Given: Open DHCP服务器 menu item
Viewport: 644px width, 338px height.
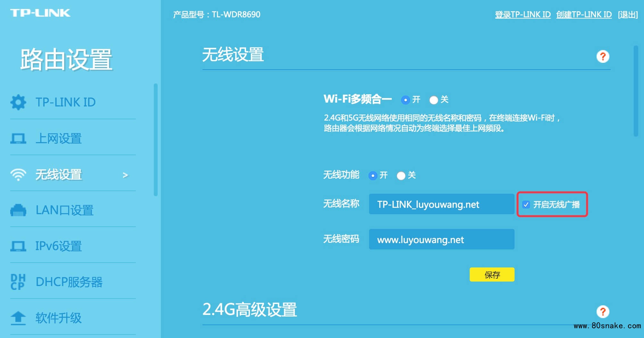Looking at the screenshot, I should (x=69, y=282).
